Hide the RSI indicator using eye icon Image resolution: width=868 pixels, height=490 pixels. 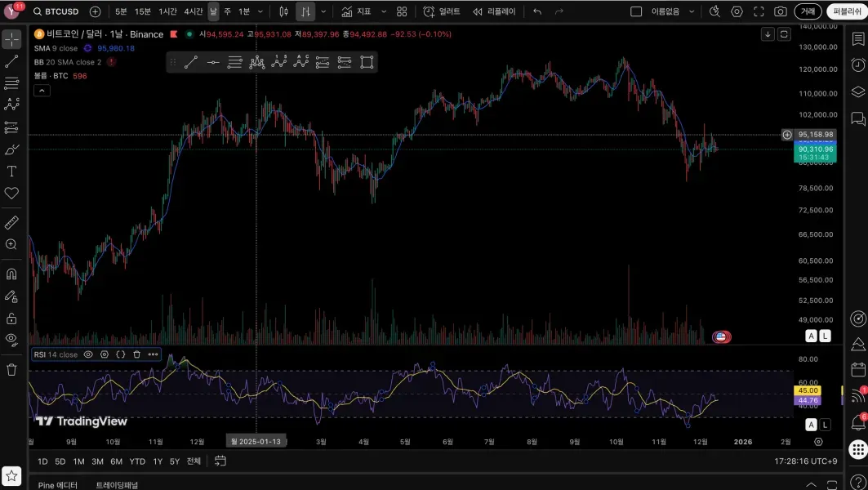tap(88, 354)
